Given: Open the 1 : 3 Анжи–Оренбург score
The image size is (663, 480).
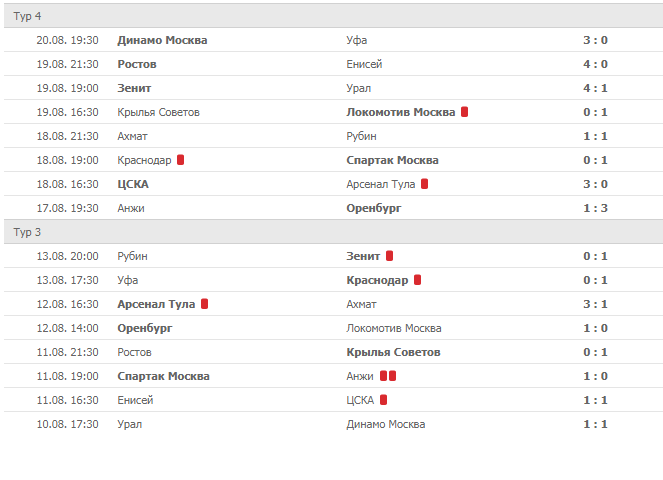Looking at the screenshot, I should tap(595, 208).
